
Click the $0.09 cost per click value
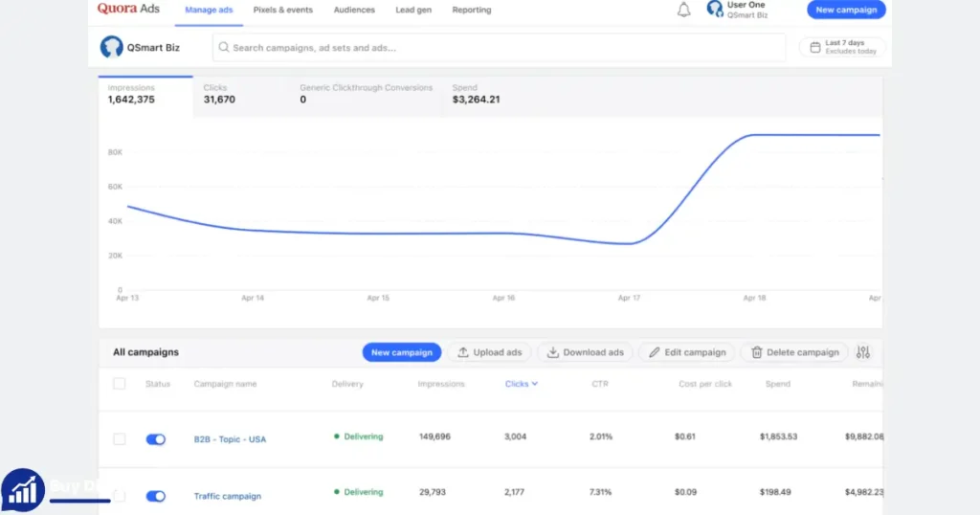pos(685,492)
